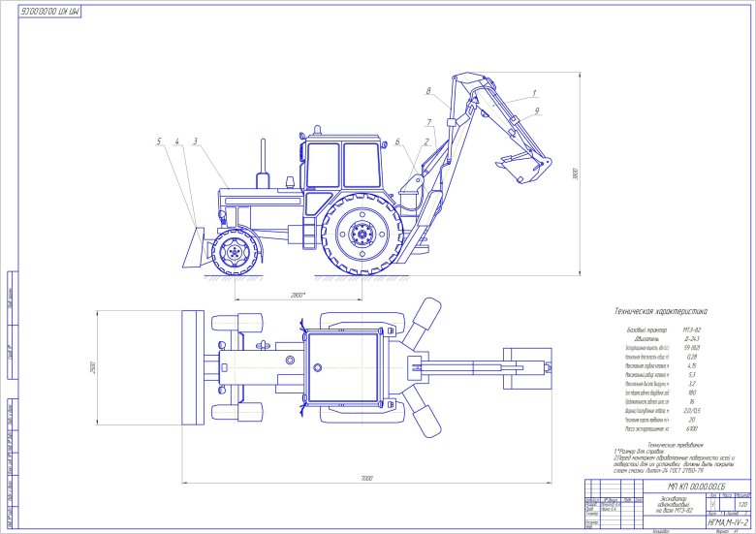Click callout number 5 for the blade
This screenshot has height=534, width=756.
click(159, 141)
